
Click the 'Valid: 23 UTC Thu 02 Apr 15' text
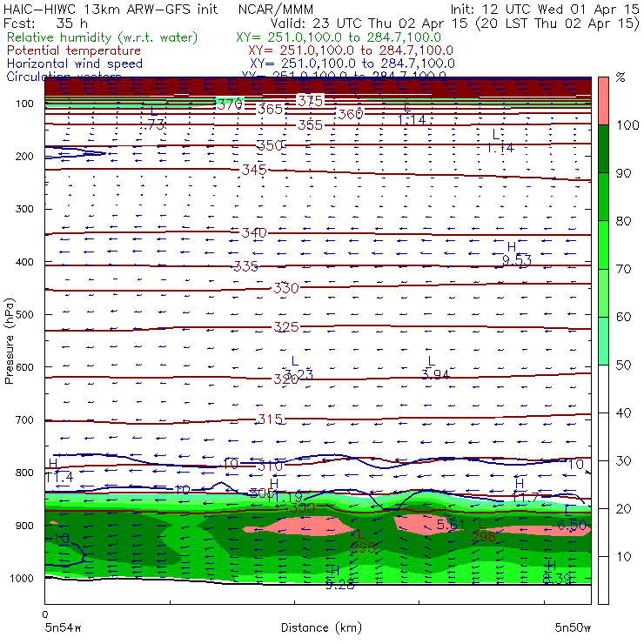(x=368, y=23)
